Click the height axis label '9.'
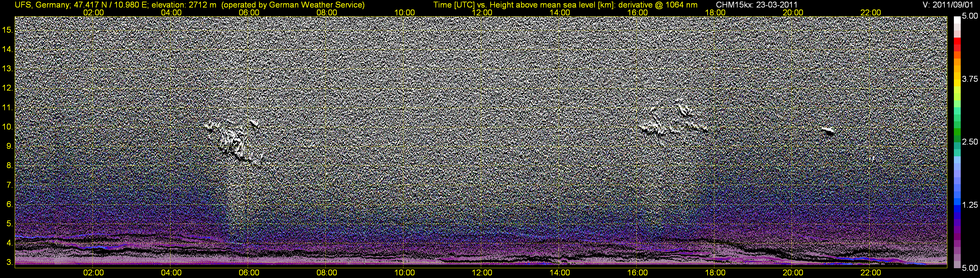The width and height of the screenshot is (980, 278). [10, 146]
